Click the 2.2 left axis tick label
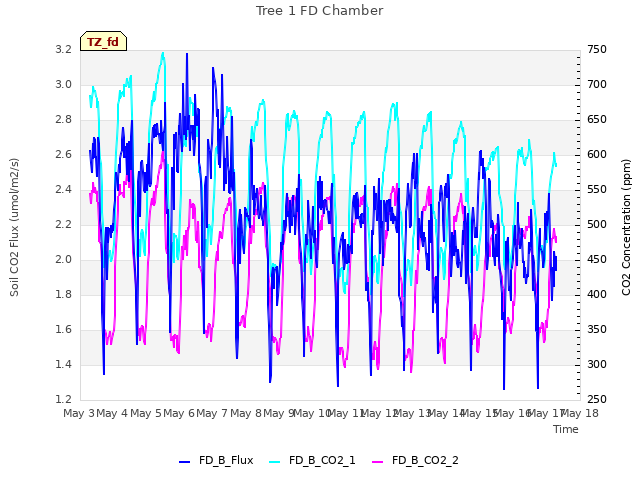The height and width of the screenshot is (480, 640). point(63,224)
